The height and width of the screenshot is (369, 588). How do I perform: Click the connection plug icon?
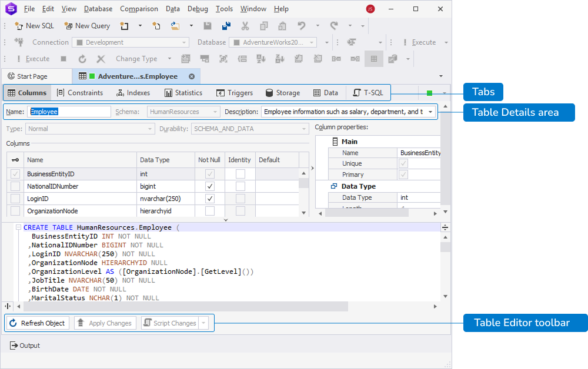(19, 42)
